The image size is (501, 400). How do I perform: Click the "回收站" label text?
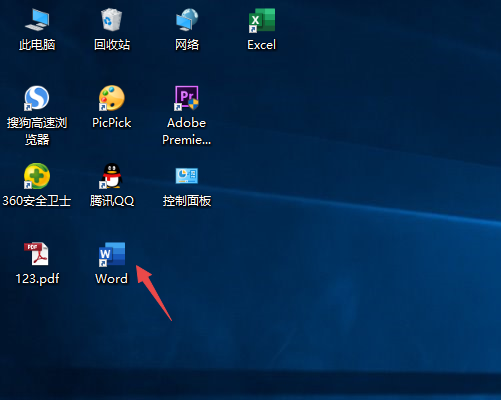tap(112, 45)
